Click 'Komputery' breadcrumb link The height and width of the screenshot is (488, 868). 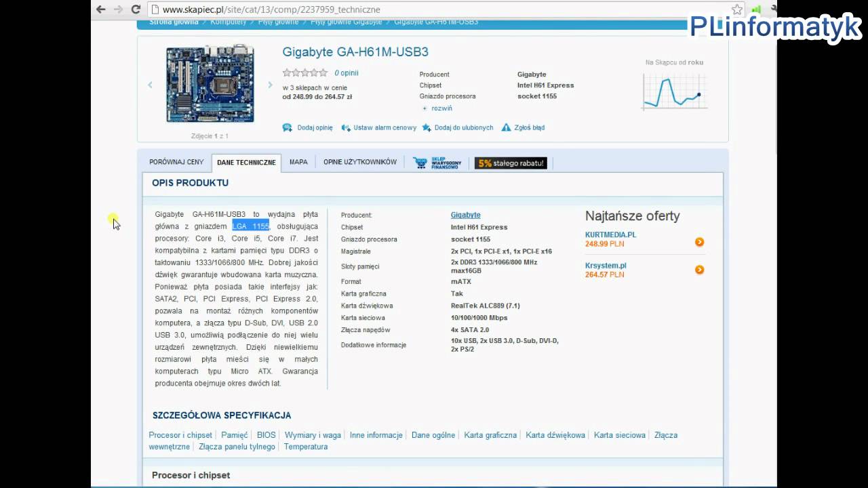click(229, 22)
